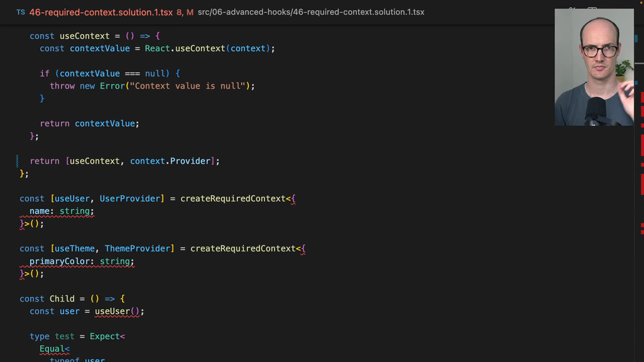The width and height of the screenshot is (644, 362).
Task: Click the underlined Equal type
Action: [52, 349]
